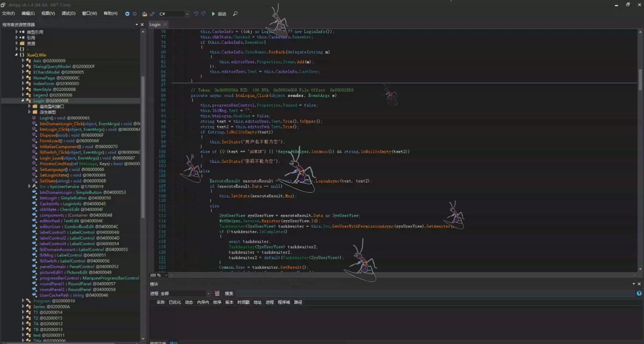
Task: Open the 文件(F) menu
Action: 8,13
